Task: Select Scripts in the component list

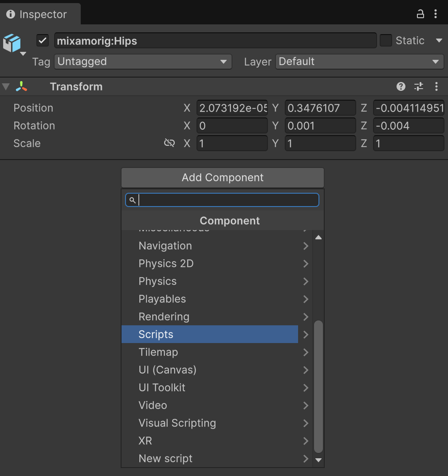Action: click(x=209, y=334)
